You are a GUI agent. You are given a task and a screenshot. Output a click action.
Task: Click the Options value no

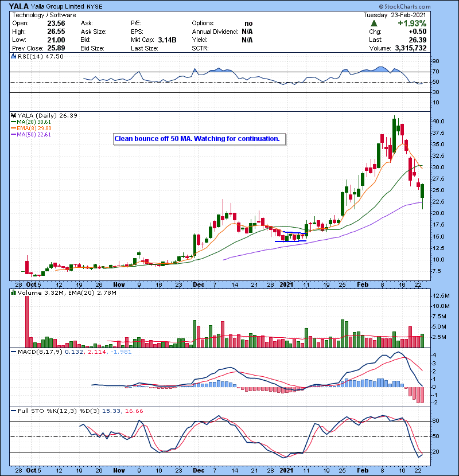248,24
